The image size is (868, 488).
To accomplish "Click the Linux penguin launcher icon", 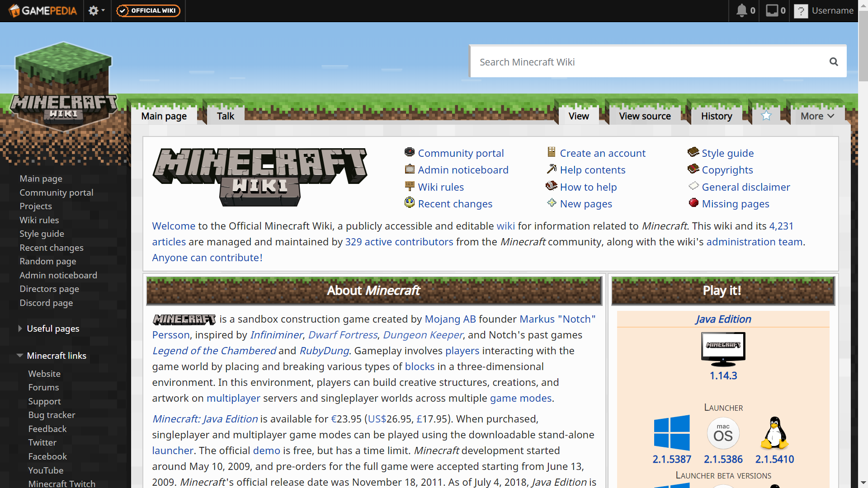I will coord(774,432).
